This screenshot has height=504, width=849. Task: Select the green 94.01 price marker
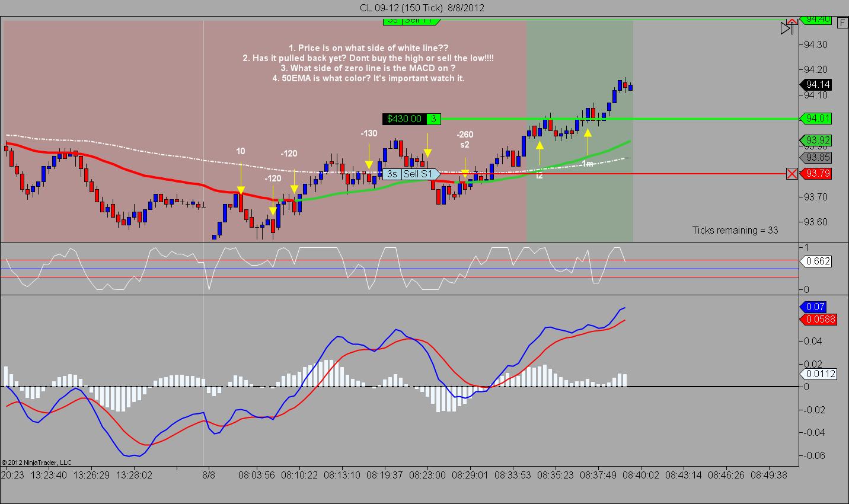pos(816,119)
